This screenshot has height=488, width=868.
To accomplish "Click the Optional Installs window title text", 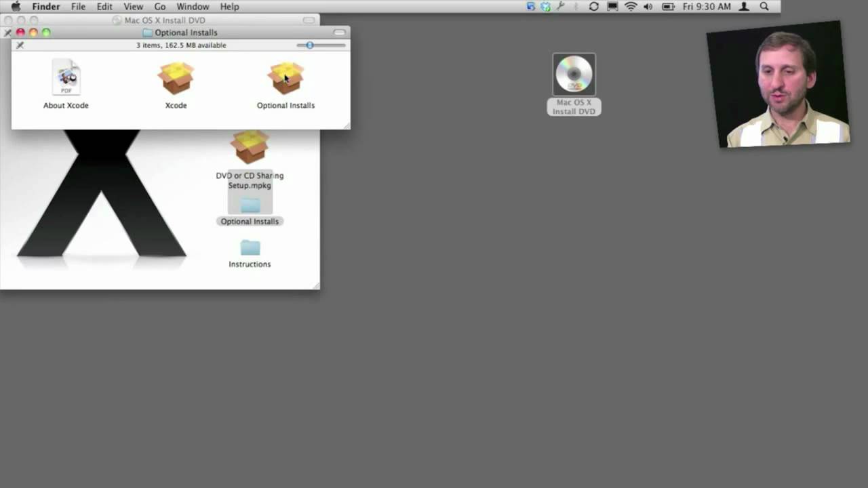I will pos(186,33).
